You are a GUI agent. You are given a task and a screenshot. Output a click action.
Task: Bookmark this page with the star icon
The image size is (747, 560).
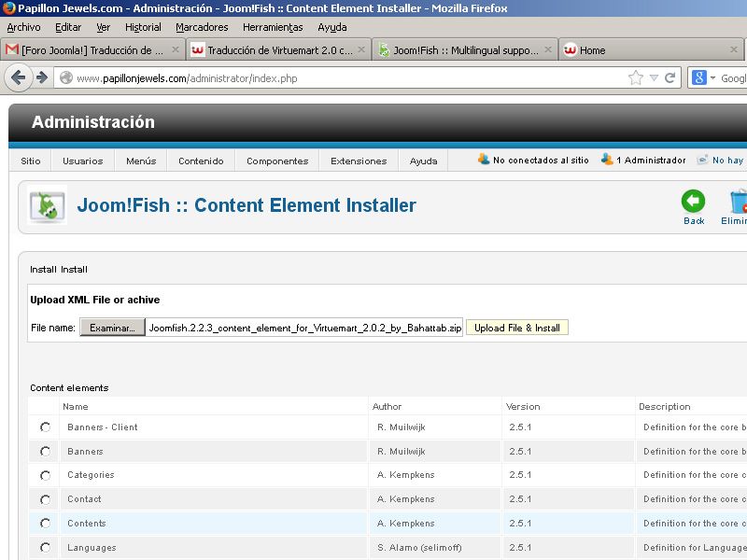coord(636,77)
